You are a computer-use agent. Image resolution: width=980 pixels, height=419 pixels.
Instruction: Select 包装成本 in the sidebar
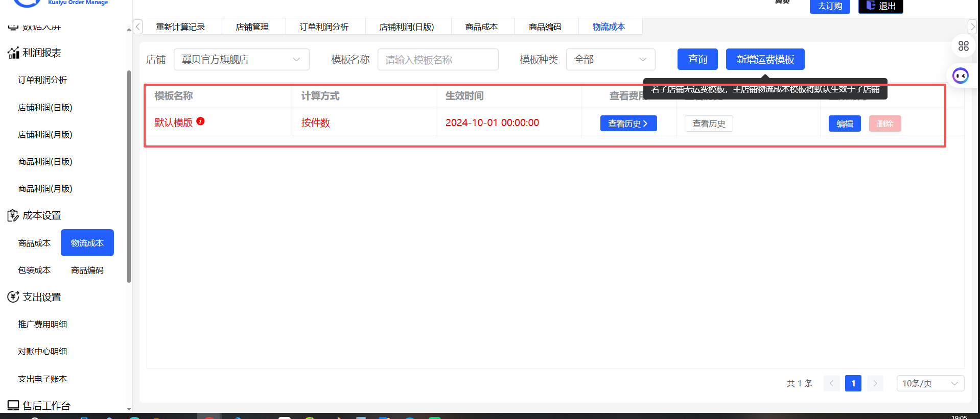[x=34, y=270]
